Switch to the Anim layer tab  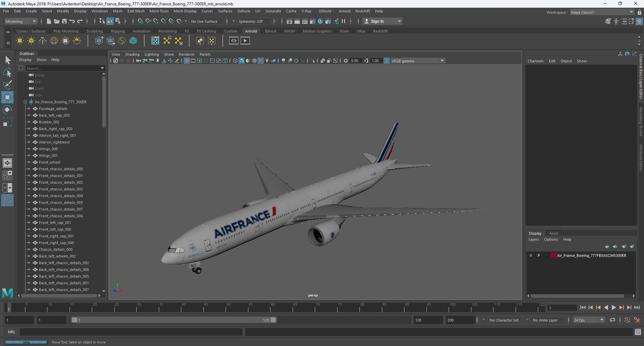click(x=553, y=233)
